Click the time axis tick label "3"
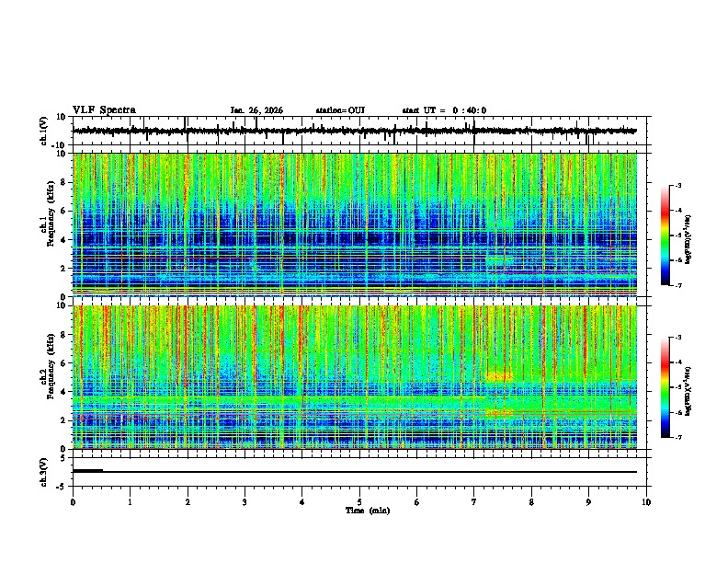The image size is (728, 563). 245,502
